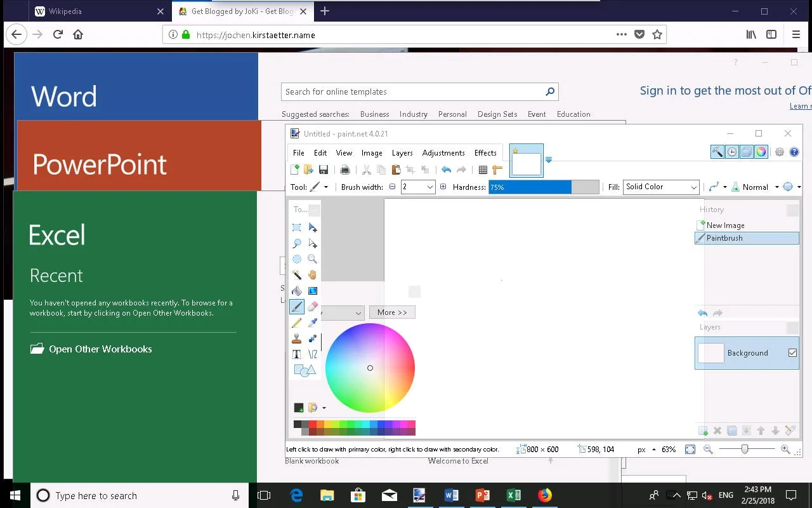
Task: Click the Business suggested search in Word
Action: 374,114
